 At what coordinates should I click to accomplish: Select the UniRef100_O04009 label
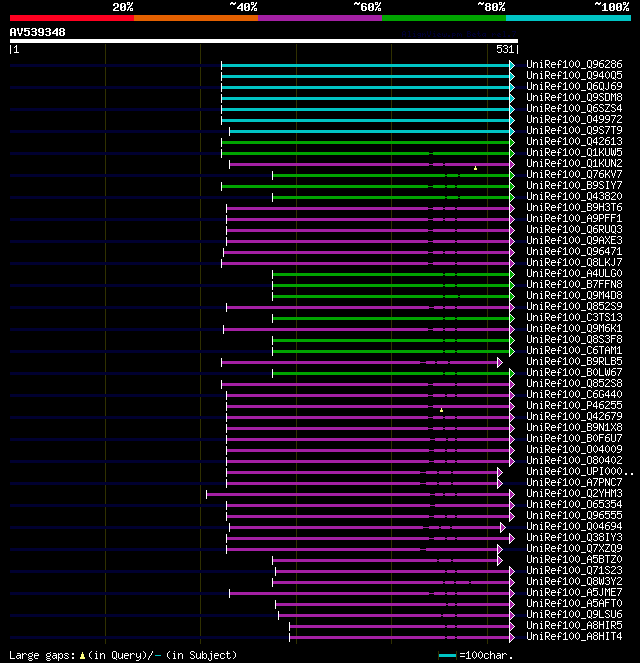point(574,449)
